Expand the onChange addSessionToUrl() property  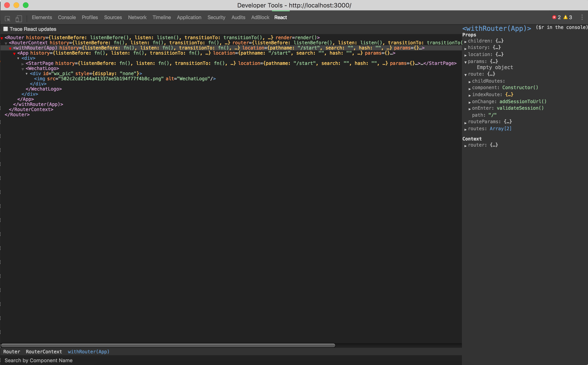pyautogui.click(x=469, y=102)
